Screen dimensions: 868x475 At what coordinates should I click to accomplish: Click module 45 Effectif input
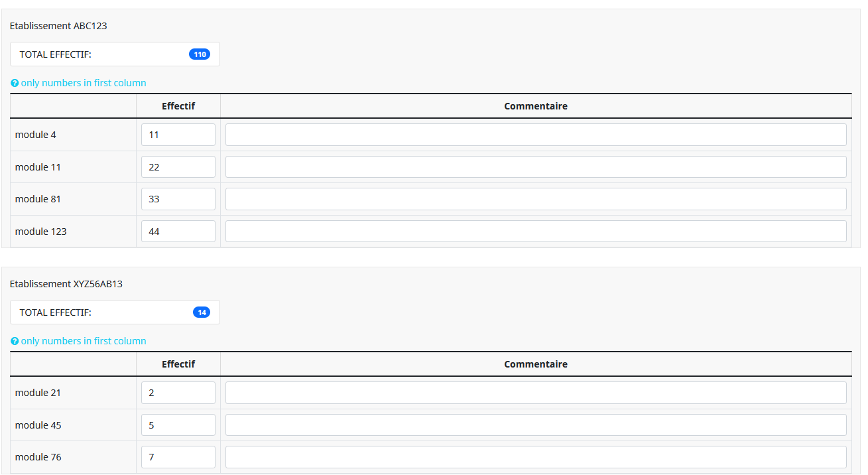click(x=178, y=425)
